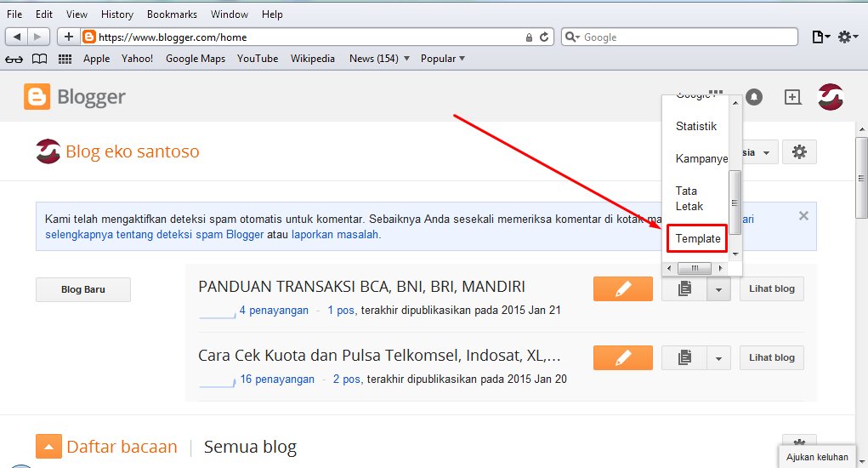
Task: Open post list for Cara Cek Kuota blog
Action: 684,357
